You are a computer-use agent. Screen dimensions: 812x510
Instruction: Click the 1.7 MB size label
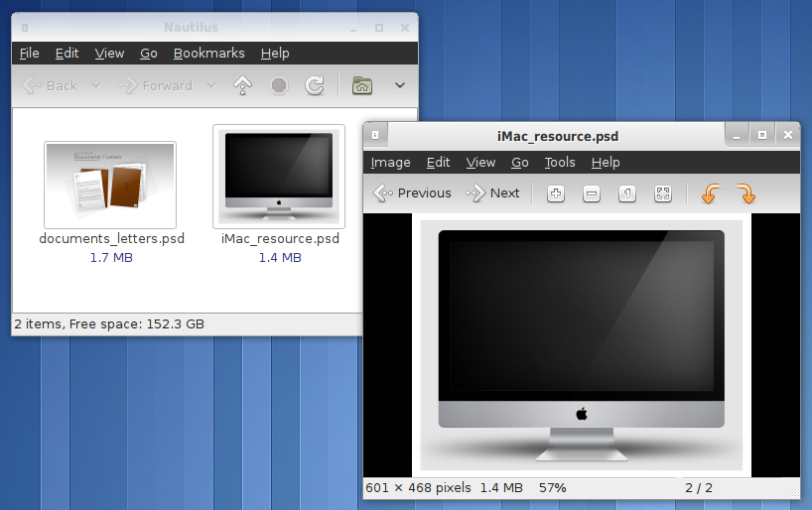point(111,257)
